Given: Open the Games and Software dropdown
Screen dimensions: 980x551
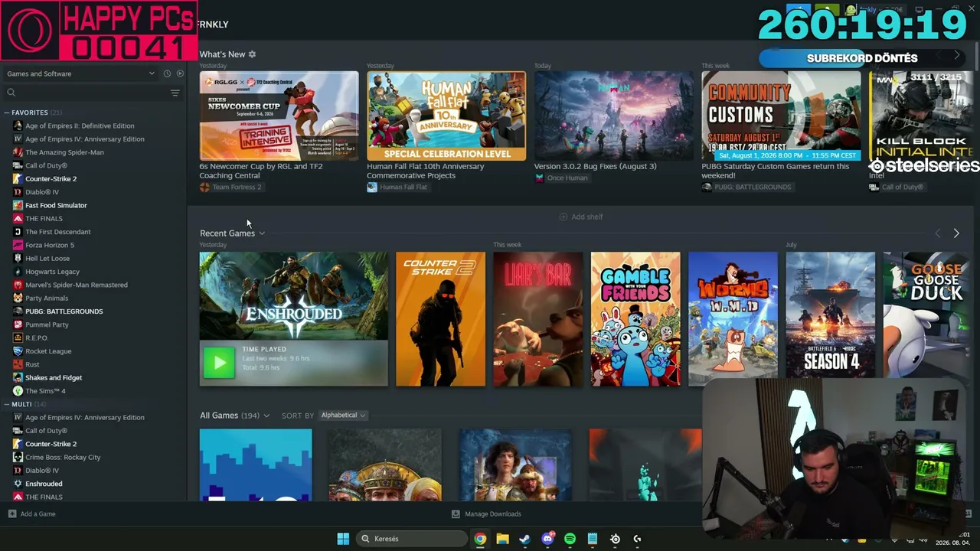Looking at the screenshot, I should [x=80, y=73].
